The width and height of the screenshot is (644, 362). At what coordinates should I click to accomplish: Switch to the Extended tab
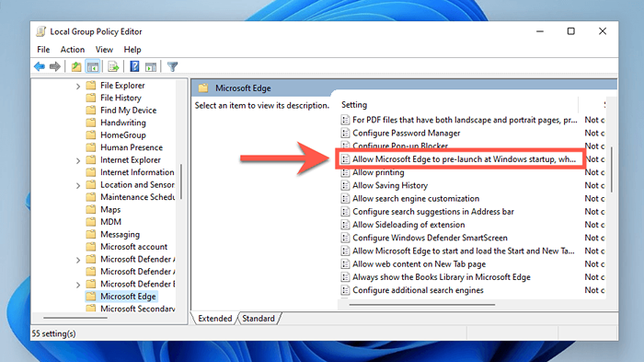pos(214,319)
